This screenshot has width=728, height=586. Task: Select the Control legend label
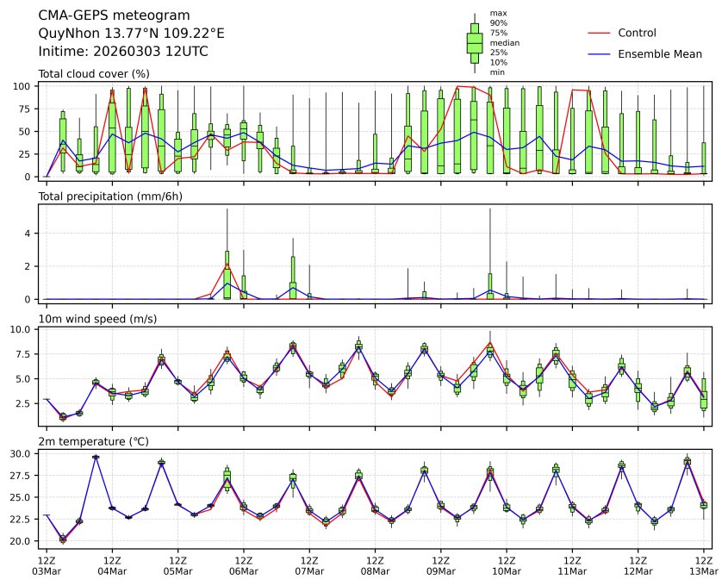(638, 33)
